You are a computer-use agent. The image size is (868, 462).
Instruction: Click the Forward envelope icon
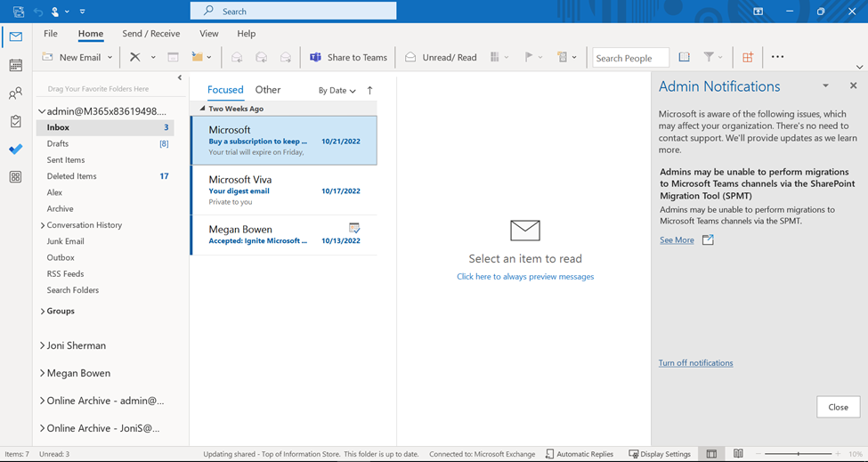click(286, 57)
